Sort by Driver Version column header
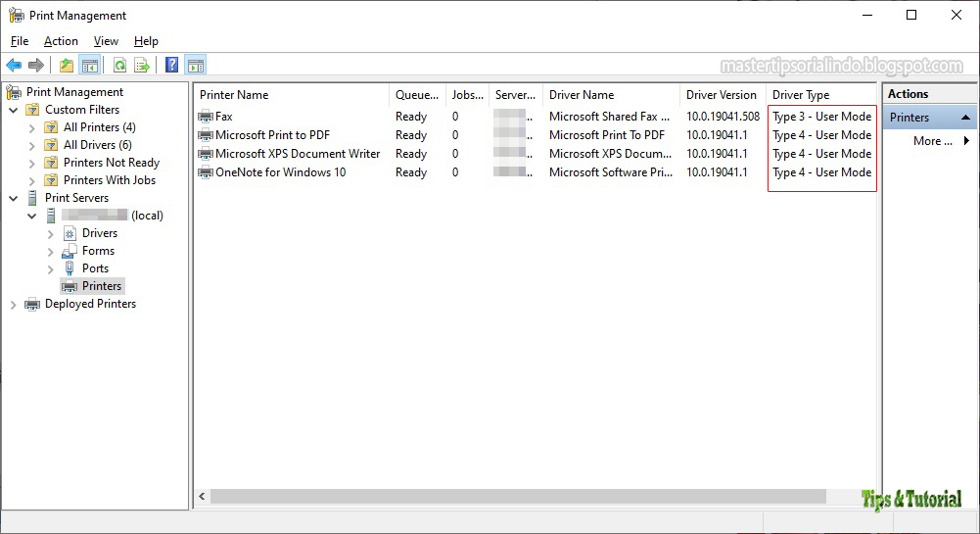 point(723,95)
